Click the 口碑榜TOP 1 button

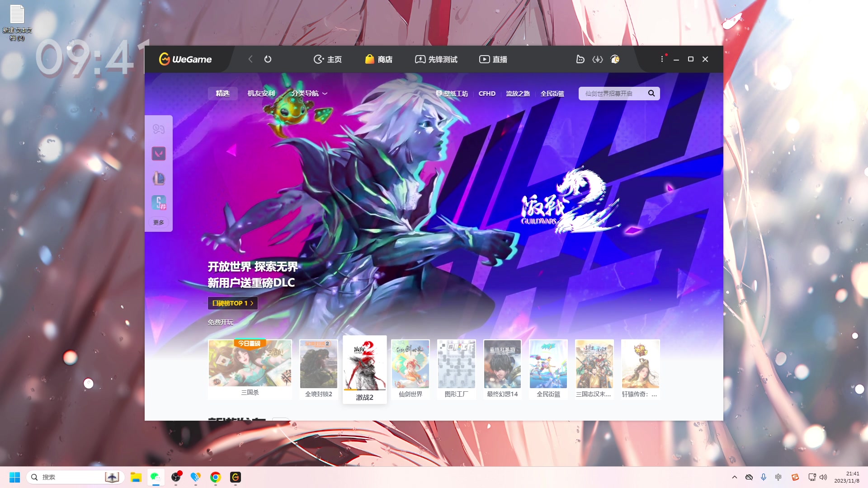(233, 303)
